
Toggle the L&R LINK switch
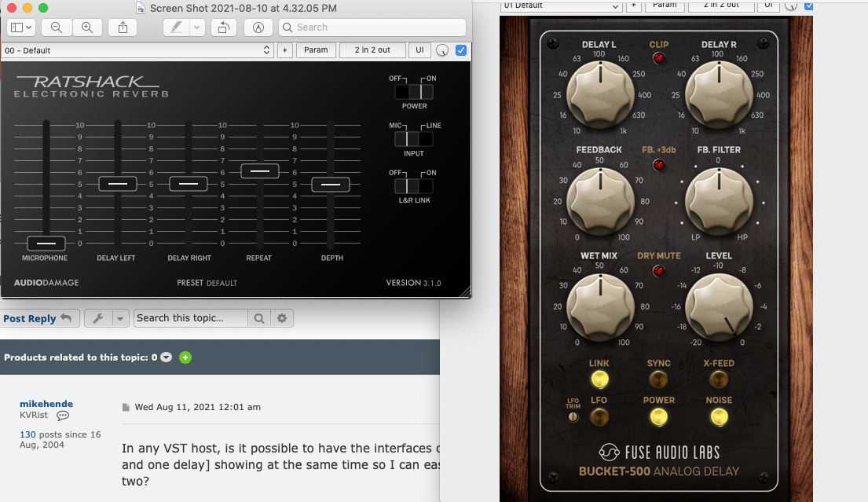pos(414,186)
